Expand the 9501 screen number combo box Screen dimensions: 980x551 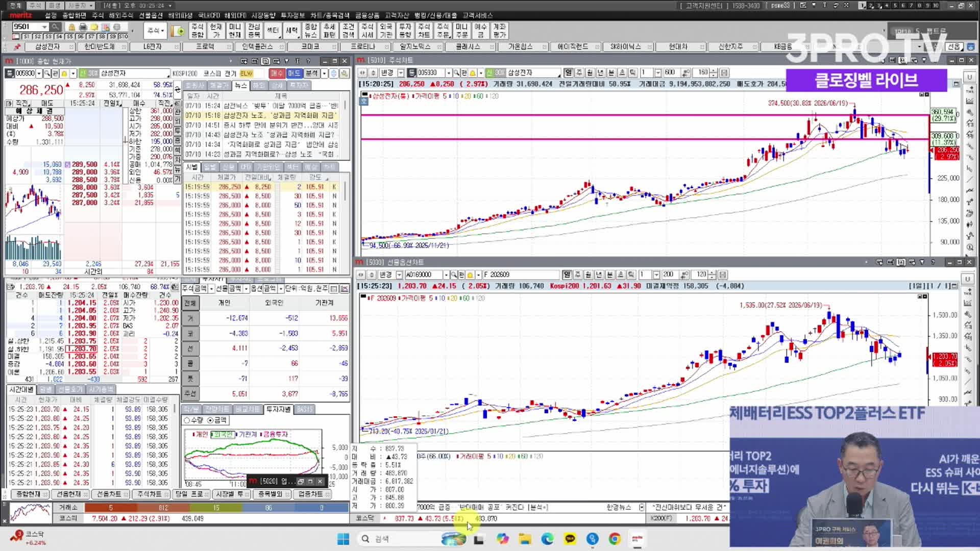click(x=44, y=27)
